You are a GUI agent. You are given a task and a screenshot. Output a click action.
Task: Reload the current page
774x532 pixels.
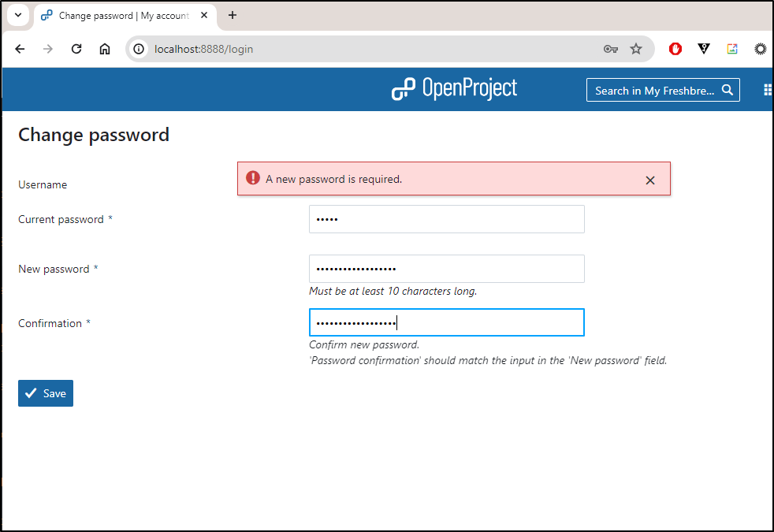tap(76, 49)
